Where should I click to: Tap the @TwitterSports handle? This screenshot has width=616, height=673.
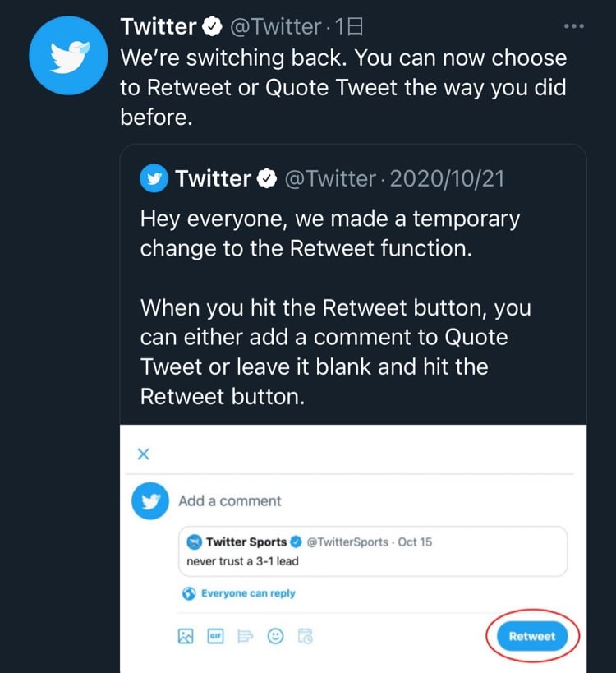click(x=347, y=542)
